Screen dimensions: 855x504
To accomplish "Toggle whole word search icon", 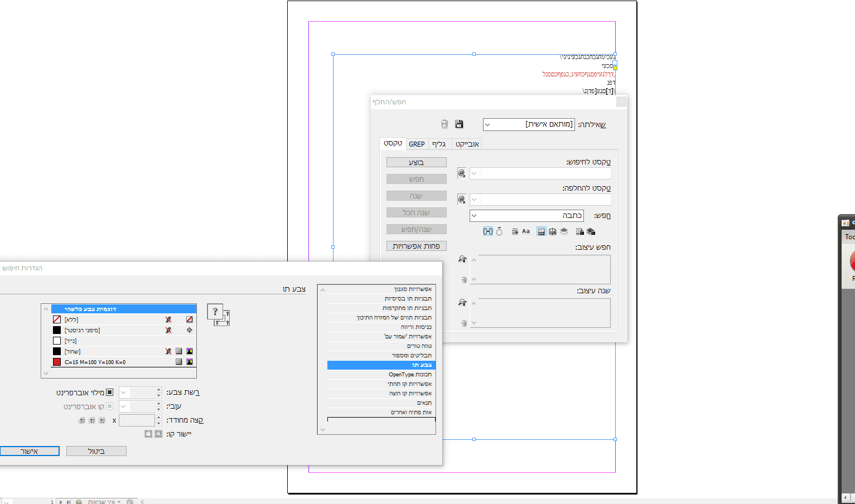I will coord(515,231).
